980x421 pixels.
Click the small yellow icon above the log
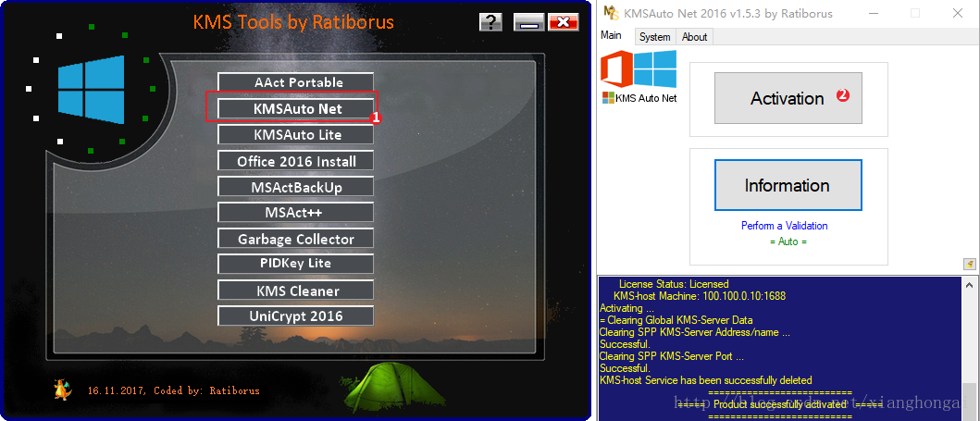(970, 264)
